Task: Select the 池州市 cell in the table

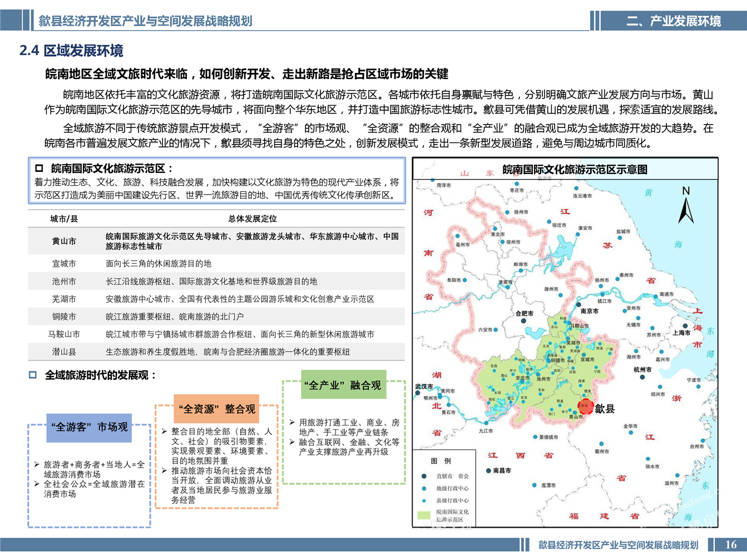Action: tap(64, 281)
